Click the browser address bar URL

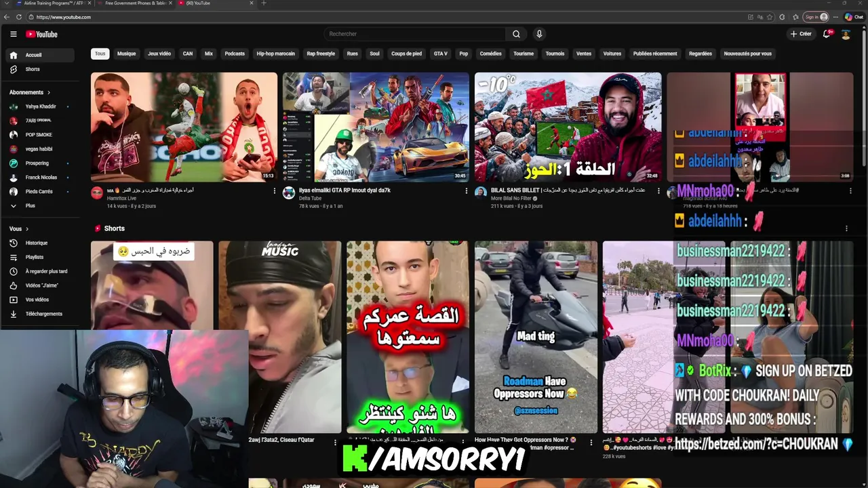click(64, 17)
